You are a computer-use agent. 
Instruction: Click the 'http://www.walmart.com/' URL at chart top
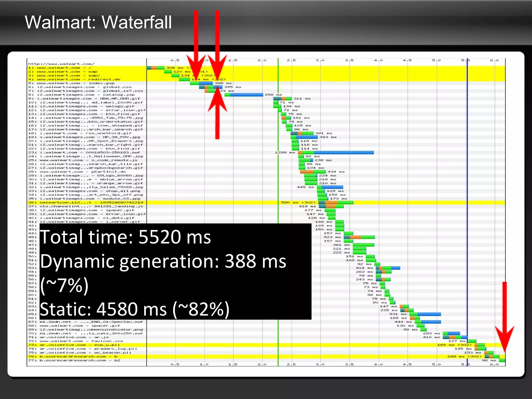pyautogui.click(x=61, y=64)
